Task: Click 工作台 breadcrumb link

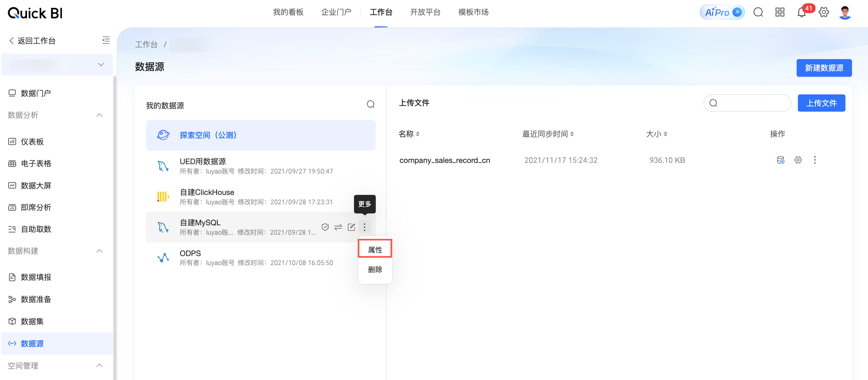Action: [x=146, y=44]
